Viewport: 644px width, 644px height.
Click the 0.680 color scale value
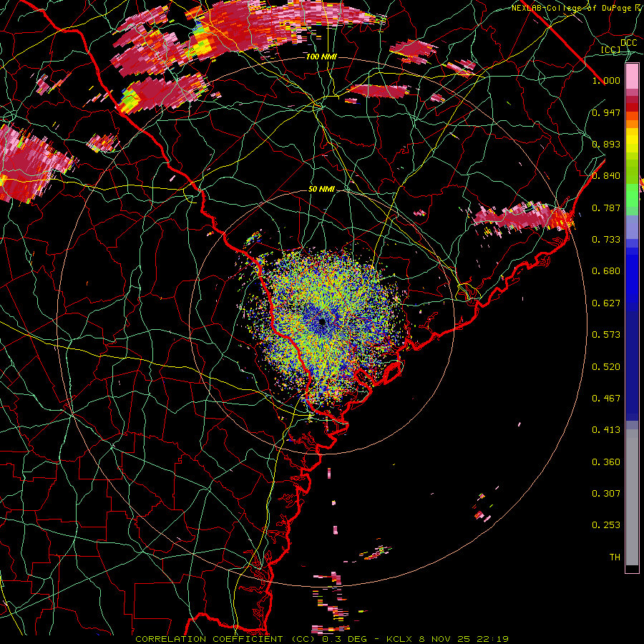tap(606, 271)
